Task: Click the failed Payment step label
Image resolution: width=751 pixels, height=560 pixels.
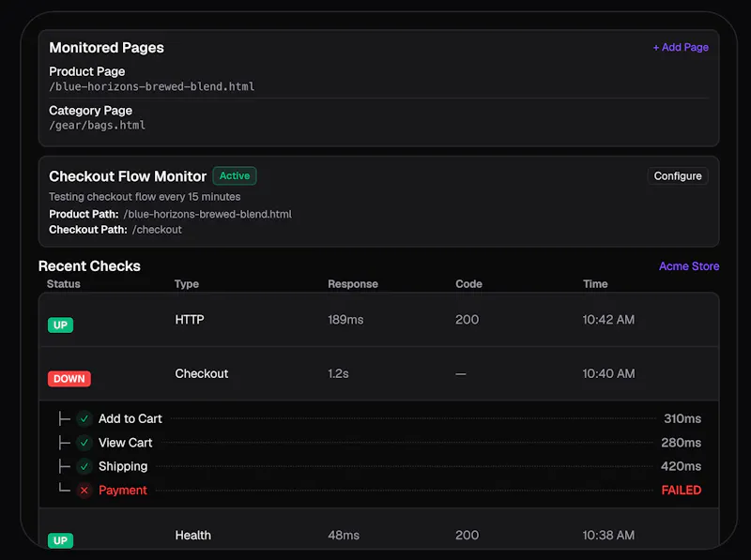Action: click(123, 491)
